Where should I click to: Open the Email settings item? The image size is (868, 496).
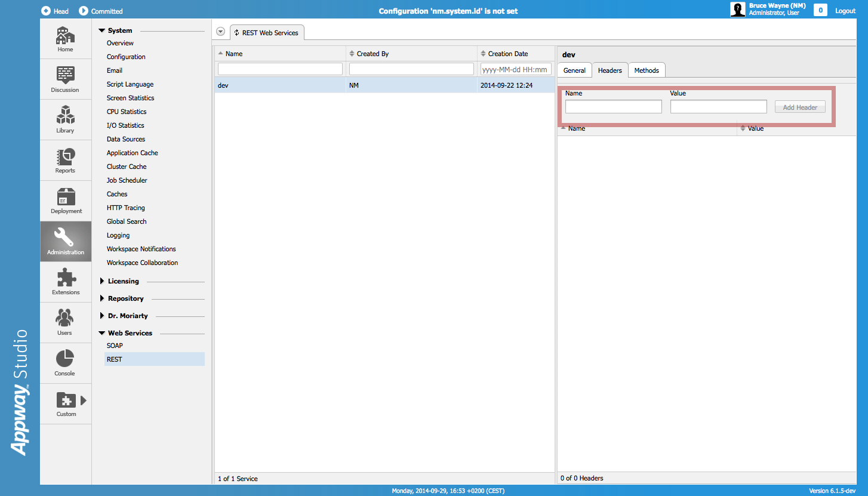pyautogui.click(x=115, y=70)
